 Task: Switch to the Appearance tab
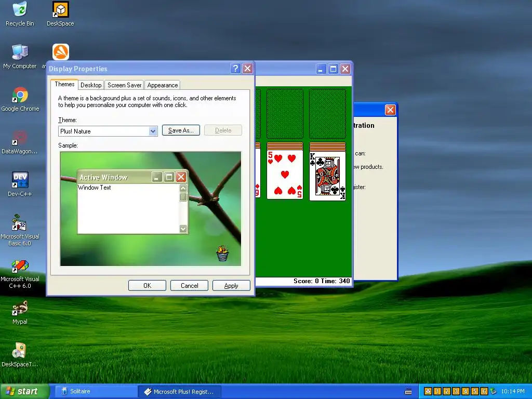click(x=163, y=85)
